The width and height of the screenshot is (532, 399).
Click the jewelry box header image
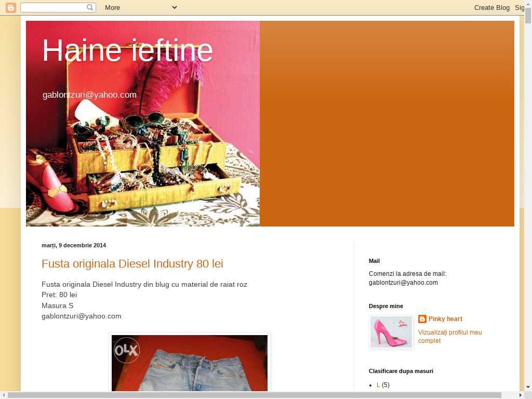click(143, 124)
